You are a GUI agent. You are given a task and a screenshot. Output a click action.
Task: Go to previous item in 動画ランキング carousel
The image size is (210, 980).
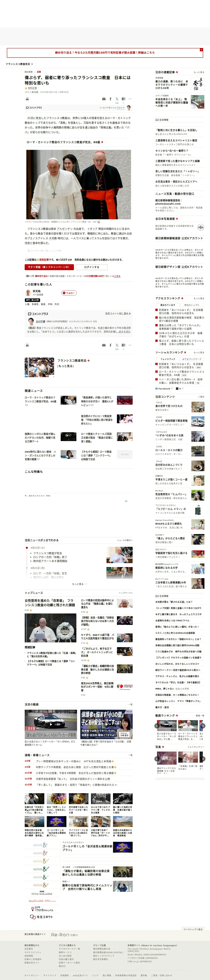point(157,726)
